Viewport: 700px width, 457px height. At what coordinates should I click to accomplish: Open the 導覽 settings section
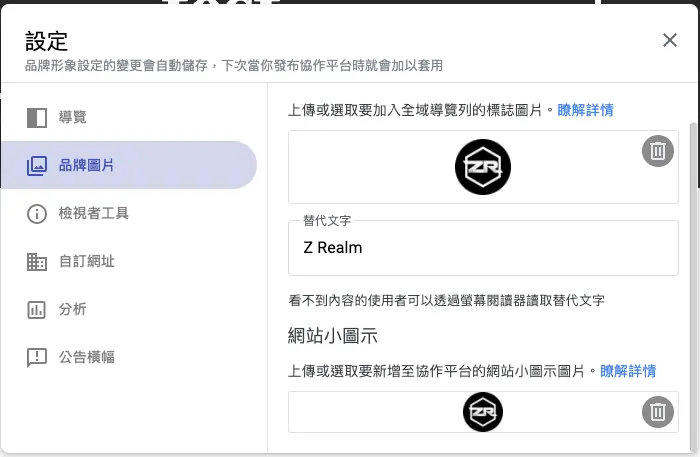pos(73,117)
